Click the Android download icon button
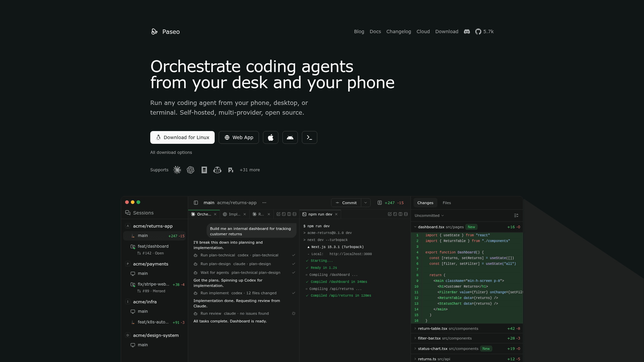The height and width of the screenshot is (362, 644). [x=290, y=137]
